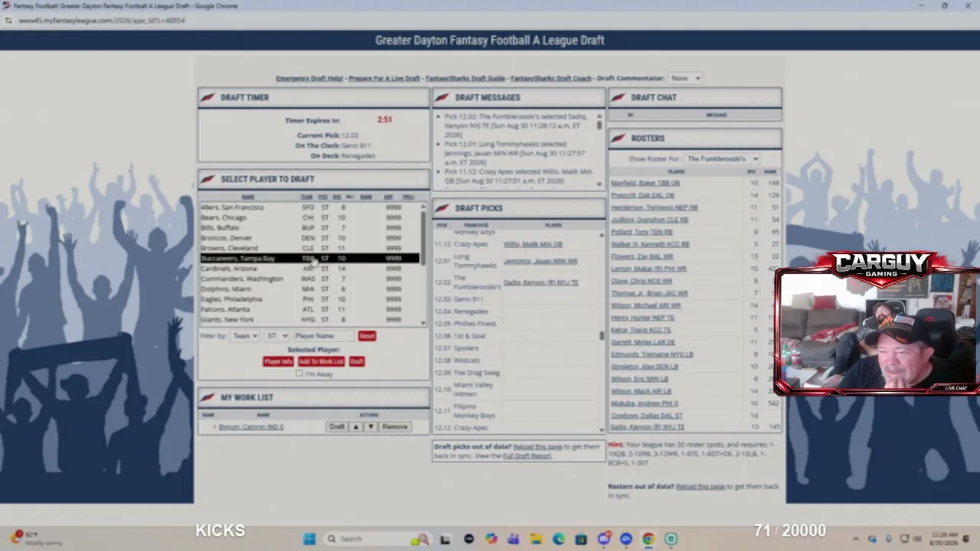Open Kelce, Travis KCC TE roster link

click(x=641, y=330)
